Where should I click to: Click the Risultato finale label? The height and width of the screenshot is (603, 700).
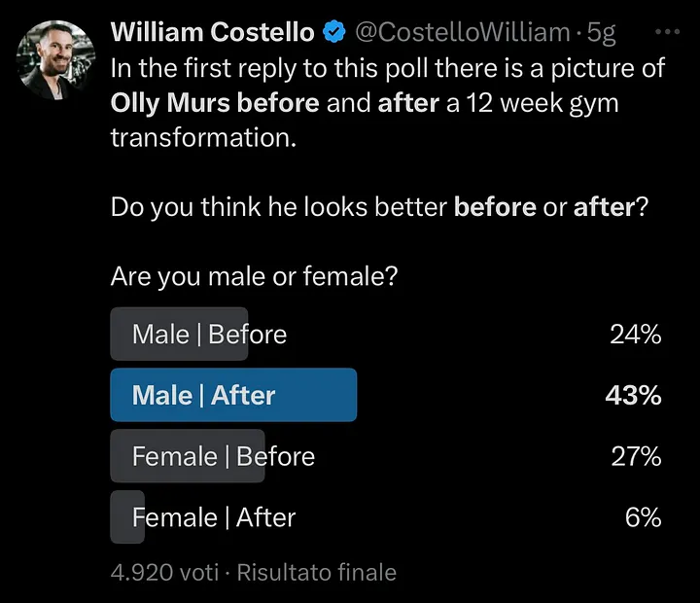(317, 572)
